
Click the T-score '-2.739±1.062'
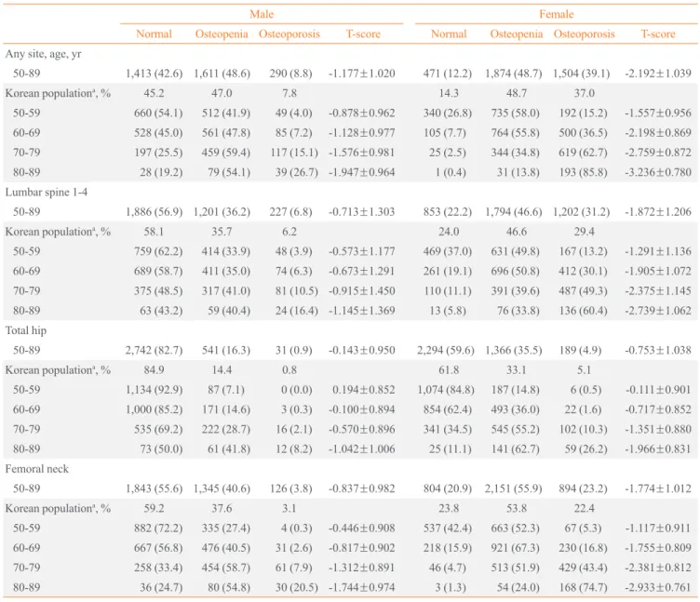[658, 311]
